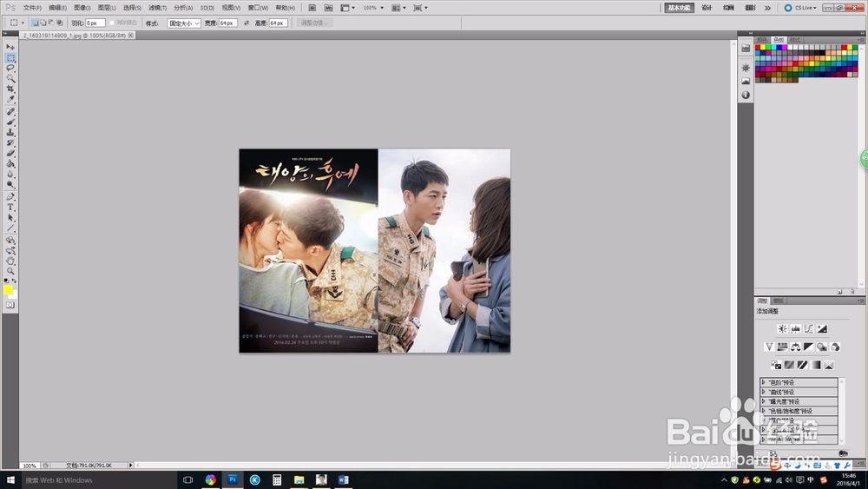Add an Exposure adjustment
868x489 pixels.
click(x=822, y=329)
